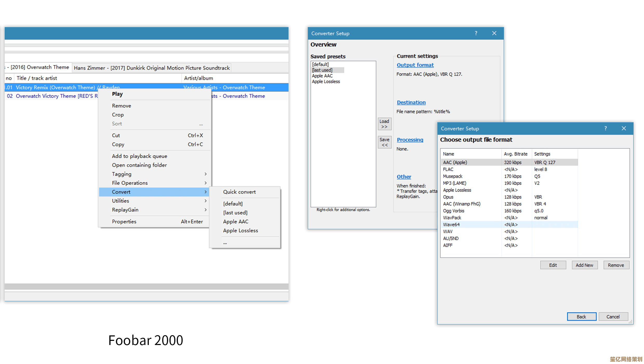Select WAV format row

click(509, 232)
